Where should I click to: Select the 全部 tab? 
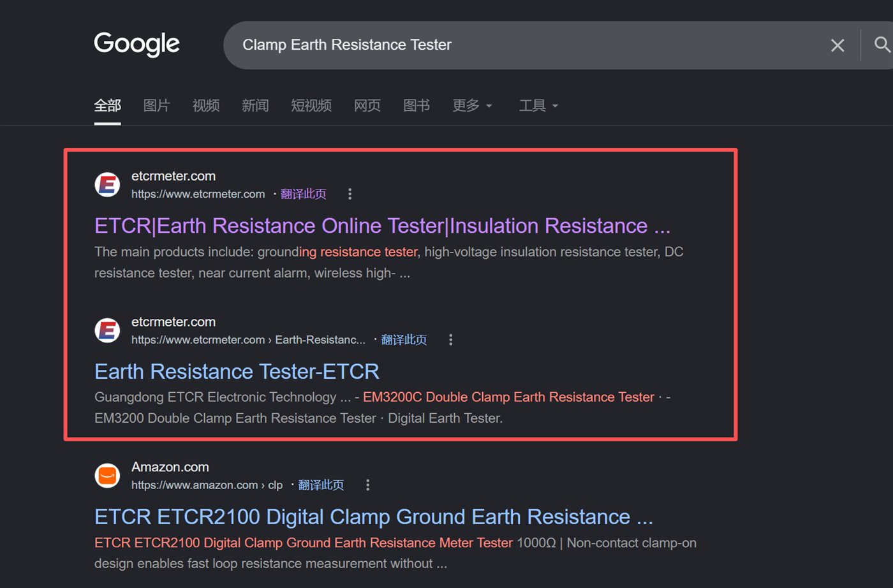click(107, 106)
